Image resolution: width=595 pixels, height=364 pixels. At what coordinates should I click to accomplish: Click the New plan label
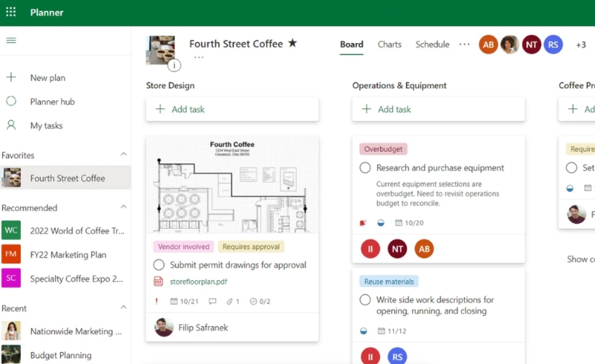coord(48,78)
